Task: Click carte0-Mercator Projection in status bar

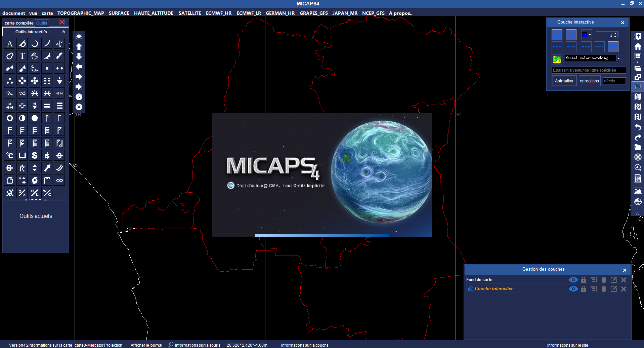Action: (98, 345)
